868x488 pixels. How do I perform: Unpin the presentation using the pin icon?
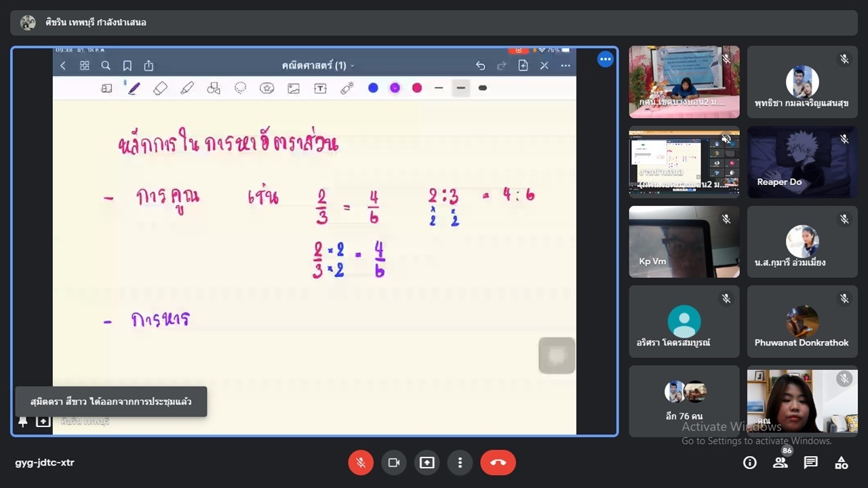coord(23,422)
